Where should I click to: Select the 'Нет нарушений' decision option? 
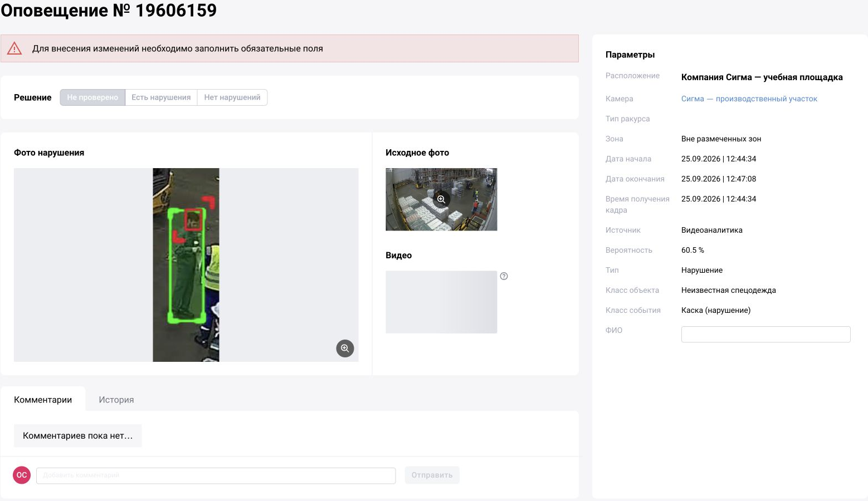pyautogui.click(x=232, y=97)
